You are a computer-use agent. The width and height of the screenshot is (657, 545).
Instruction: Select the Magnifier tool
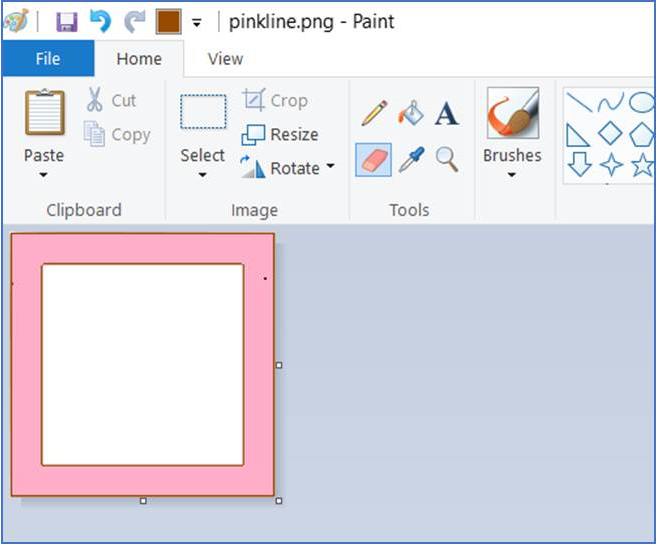click(447, 159)
